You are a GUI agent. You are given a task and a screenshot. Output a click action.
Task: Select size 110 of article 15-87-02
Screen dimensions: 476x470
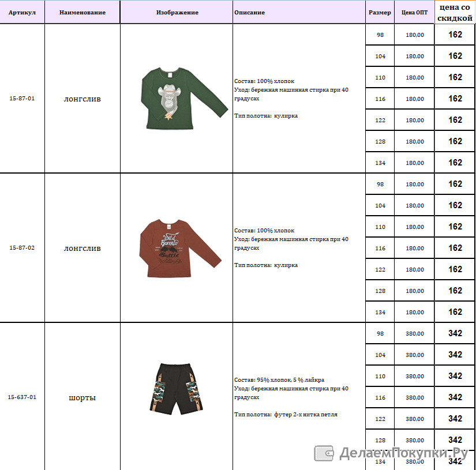coord(380,227)
